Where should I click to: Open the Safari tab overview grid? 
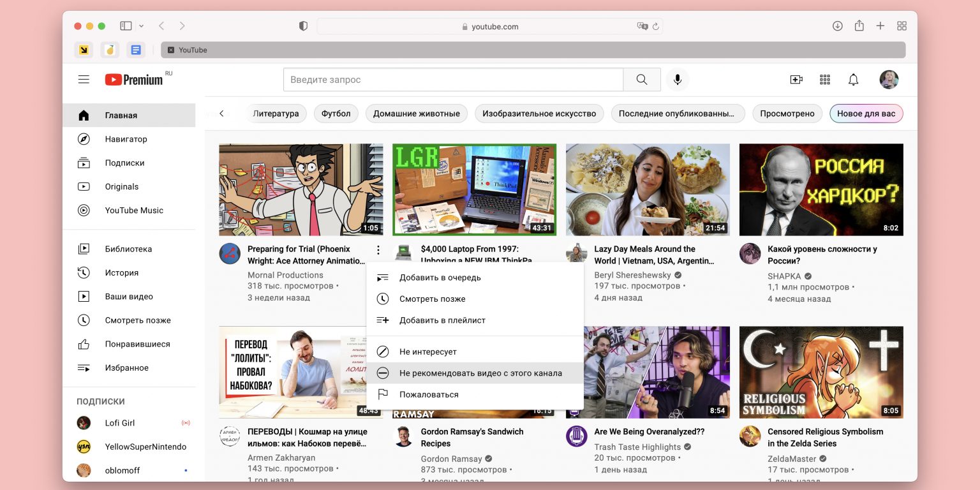(902, 26)
